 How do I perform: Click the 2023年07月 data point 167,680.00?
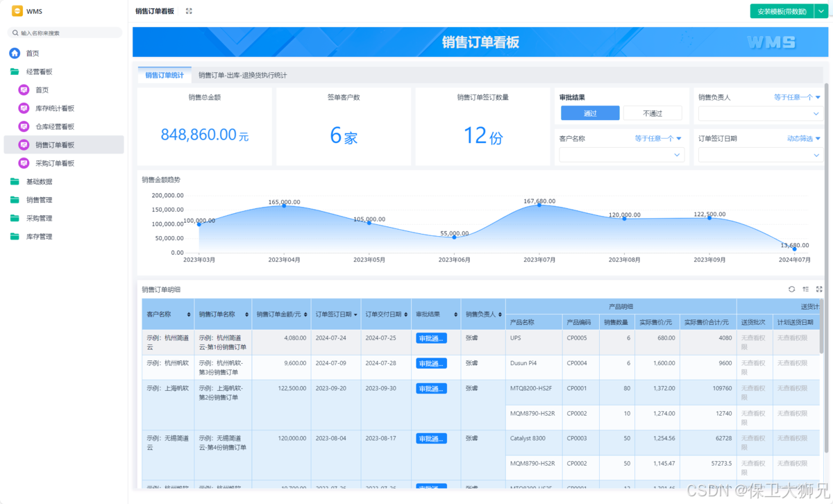tap(539, 205)
